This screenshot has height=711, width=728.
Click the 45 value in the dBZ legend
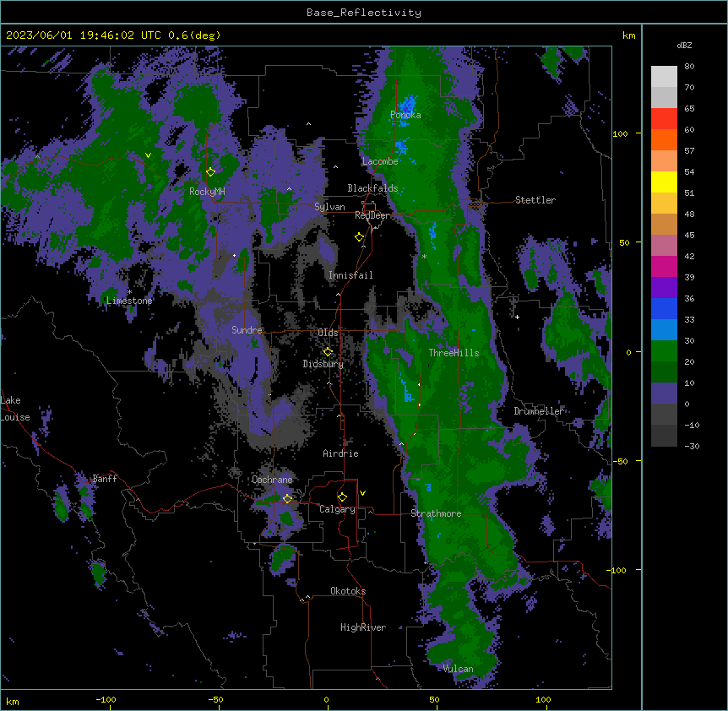coord(689,236)
